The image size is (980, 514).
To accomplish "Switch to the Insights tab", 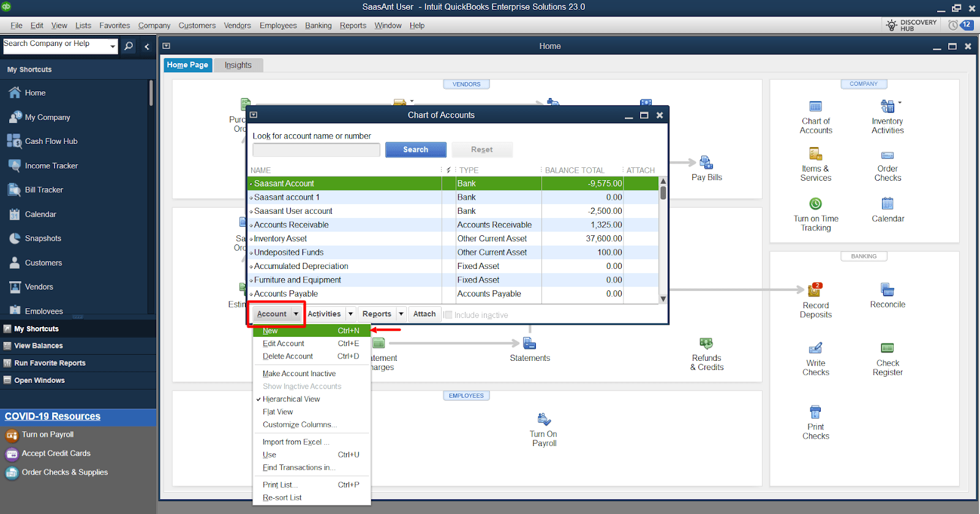I will [238, 65].
